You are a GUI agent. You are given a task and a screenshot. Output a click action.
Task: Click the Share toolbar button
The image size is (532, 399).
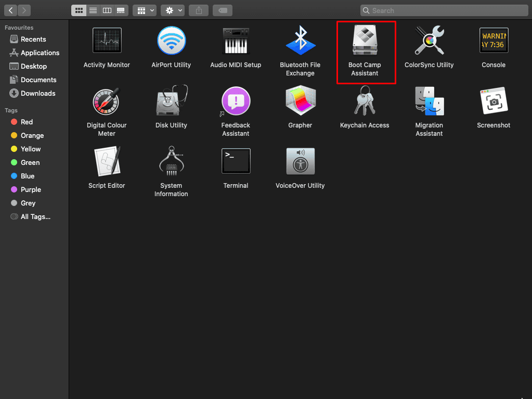[199, 10]
